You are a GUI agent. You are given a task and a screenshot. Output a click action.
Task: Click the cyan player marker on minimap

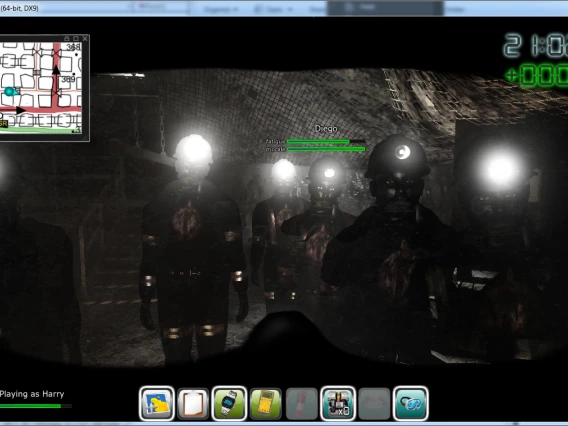9,91
